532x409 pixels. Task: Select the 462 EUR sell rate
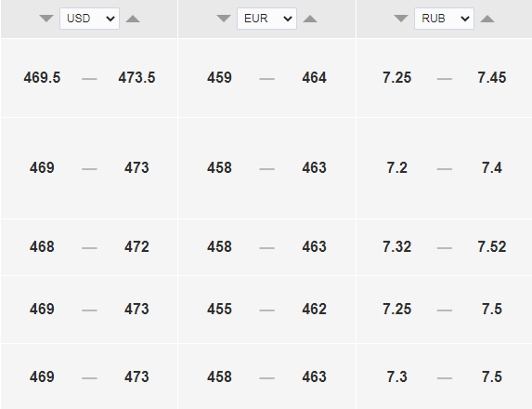314,310
